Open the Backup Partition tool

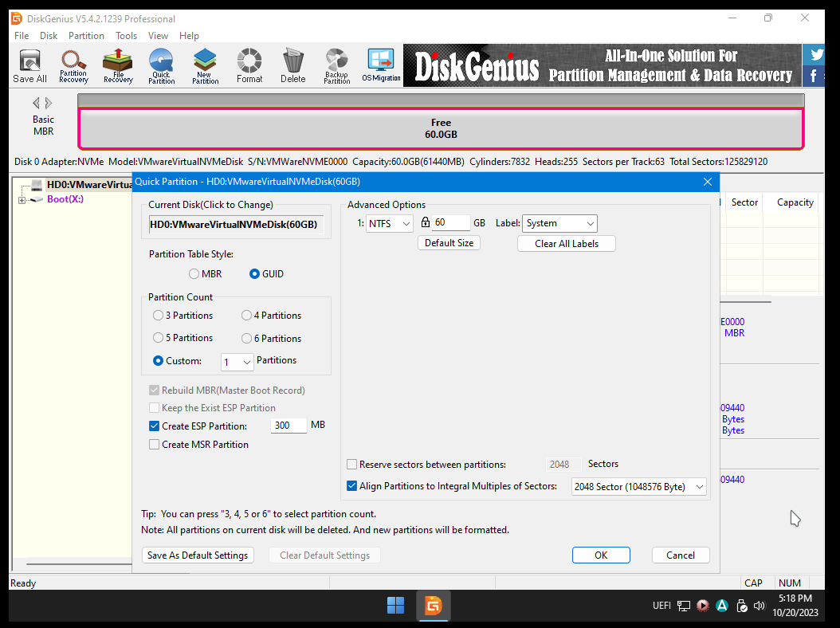337,66
